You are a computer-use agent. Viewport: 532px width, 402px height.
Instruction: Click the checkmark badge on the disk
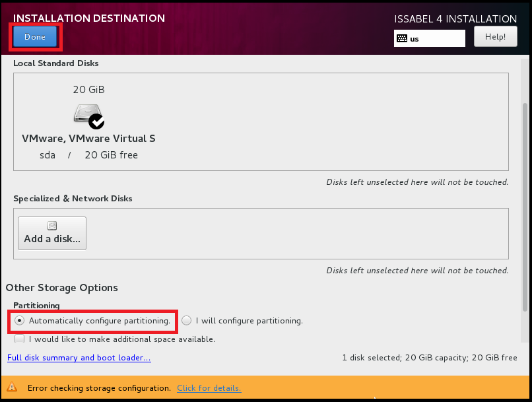pos(96,121)
